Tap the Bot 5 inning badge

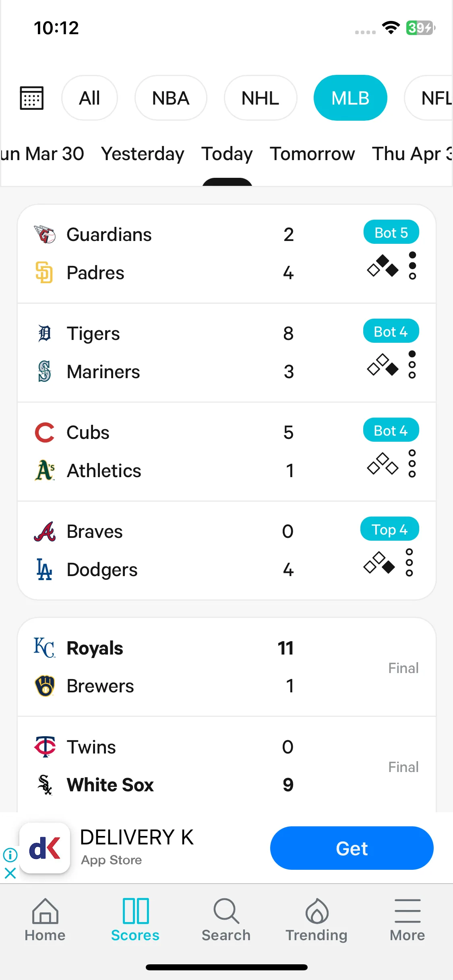391,232
